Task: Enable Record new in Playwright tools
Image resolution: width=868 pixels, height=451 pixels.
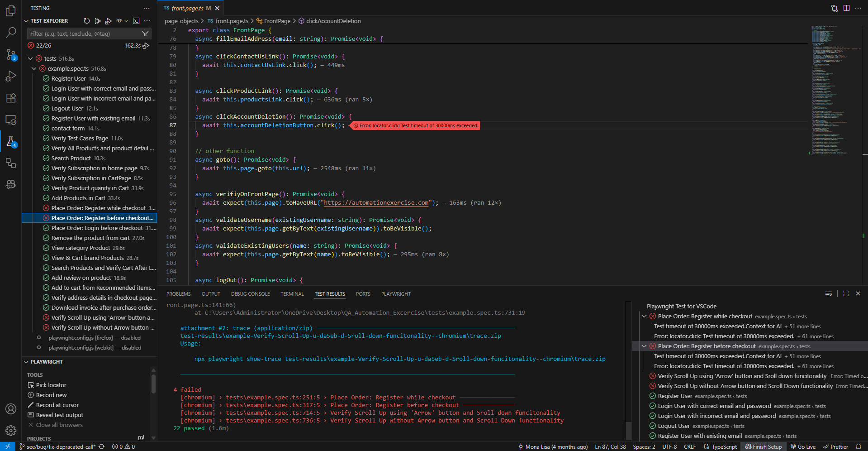Action: tap(51, 395)
